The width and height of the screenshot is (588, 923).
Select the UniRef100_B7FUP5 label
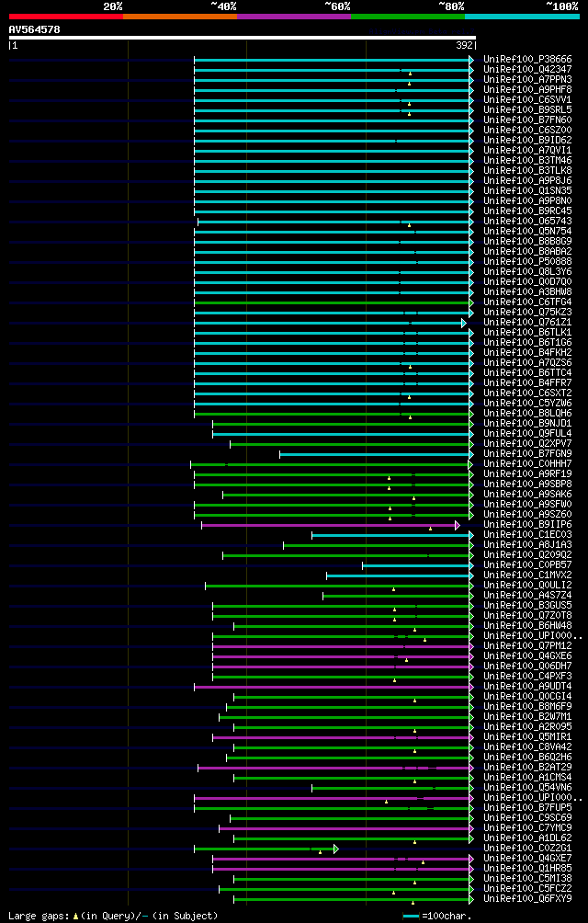[527, 807]
